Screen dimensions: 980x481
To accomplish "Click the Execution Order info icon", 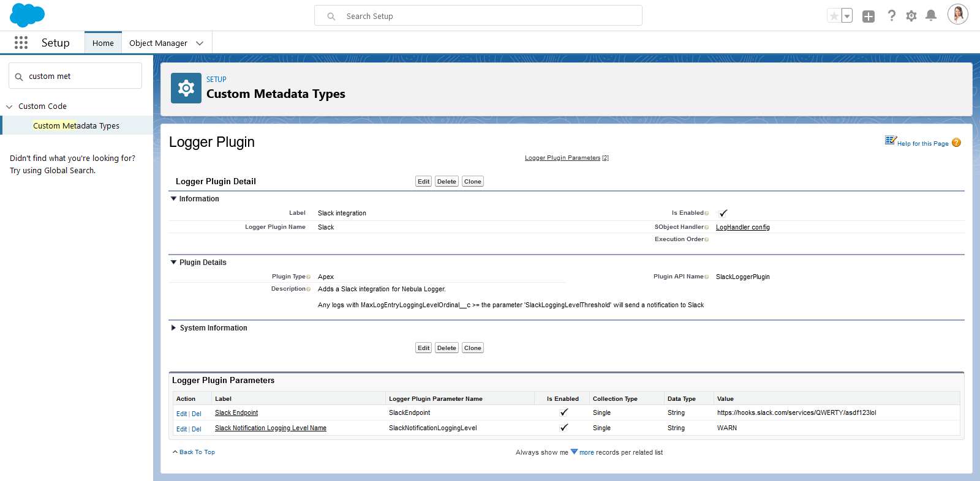I will (x=706, y=240).
